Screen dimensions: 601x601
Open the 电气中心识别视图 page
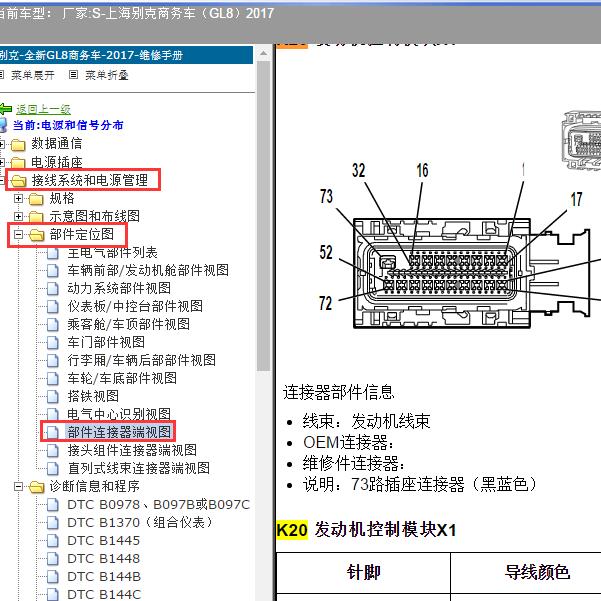[x=119, y=414]
